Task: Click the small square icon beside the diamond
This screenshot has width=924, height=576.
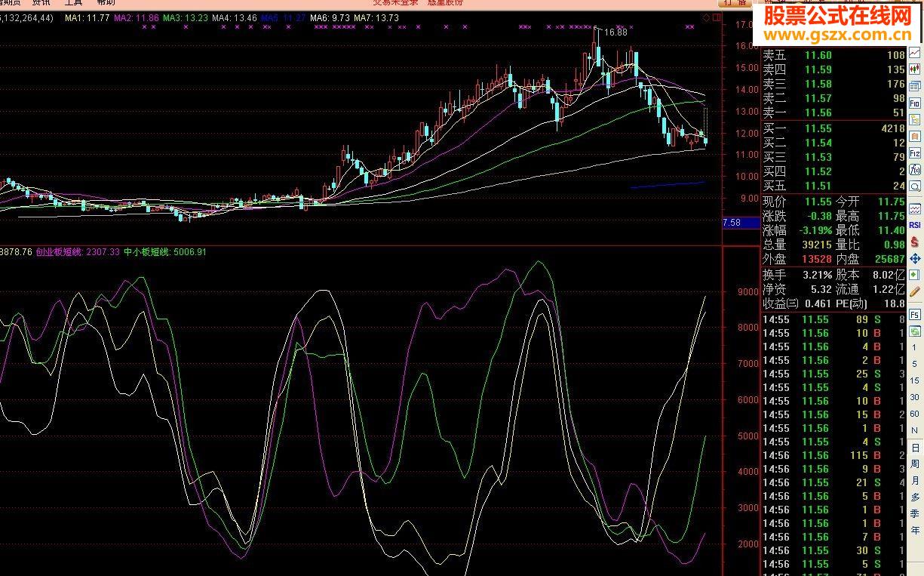Action: (715, 17)
